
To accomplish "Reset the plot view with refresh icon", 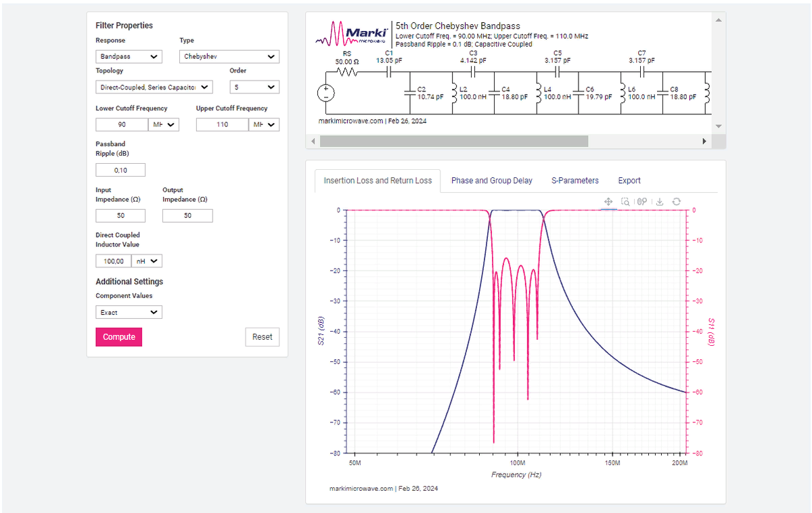I will pos(676,202).
